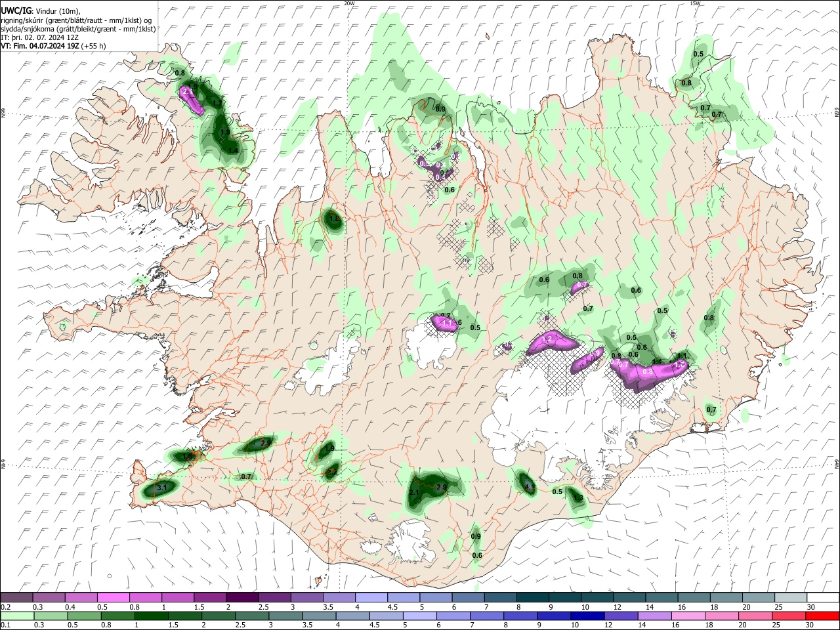Pick dark teal snow swatch between 8 and 9
Screen dimensions: 840x630
pyautogui.click(x=532, y=597)
